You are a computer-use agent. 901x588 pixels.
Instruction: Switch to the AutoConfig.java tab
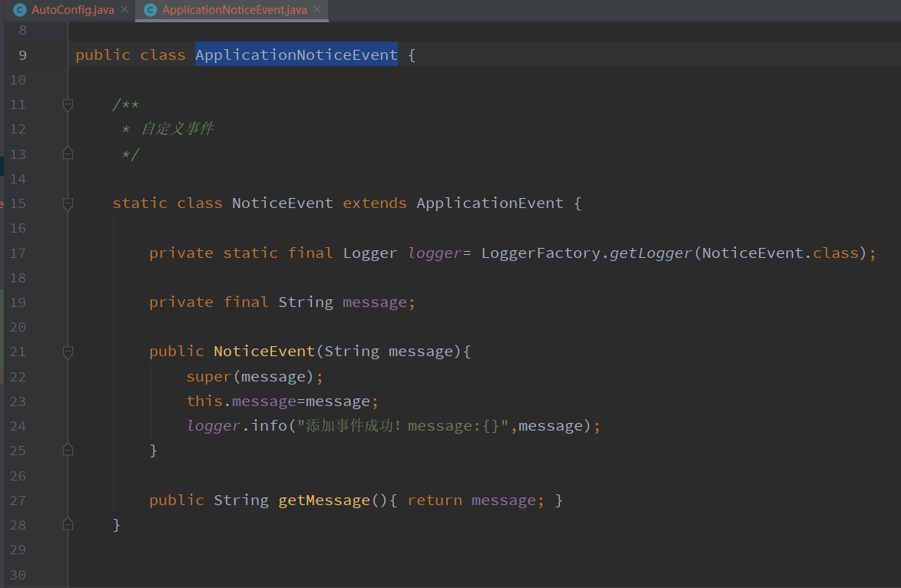pyautogui.click(x=72, y=10)
